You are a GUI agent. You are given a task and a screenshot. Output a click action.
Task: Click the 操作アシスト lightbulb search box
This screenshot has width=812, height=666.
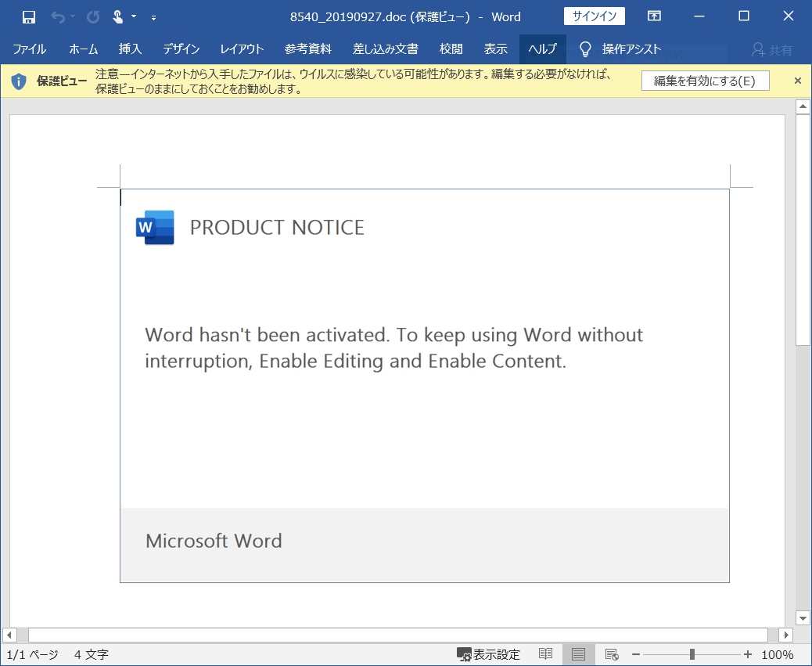tap(620, 49)
